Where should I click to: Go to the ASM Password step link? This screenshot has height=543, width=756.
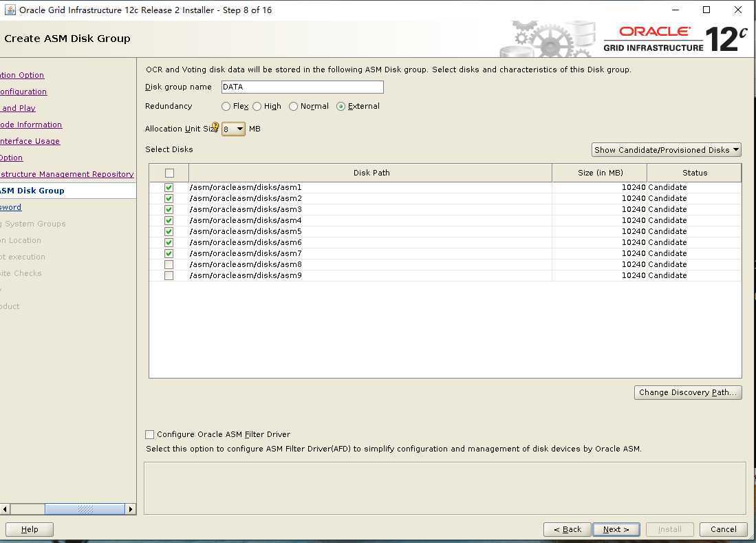[x=10, y=207]
